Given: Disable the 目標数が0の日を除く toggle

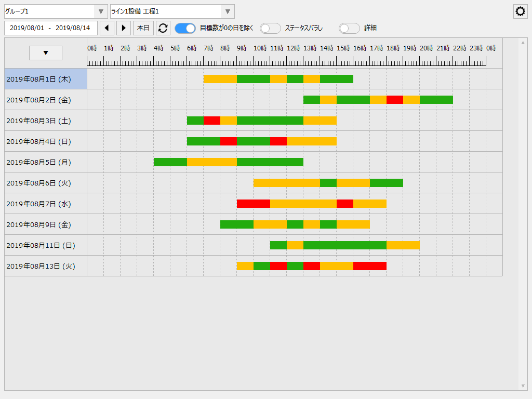Looking at the screenshot, I should [185, 28].
